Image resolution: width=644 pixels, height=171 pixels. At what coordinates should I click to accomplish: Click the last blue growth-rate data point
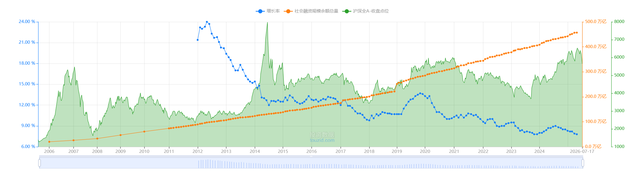coord(577,134)
